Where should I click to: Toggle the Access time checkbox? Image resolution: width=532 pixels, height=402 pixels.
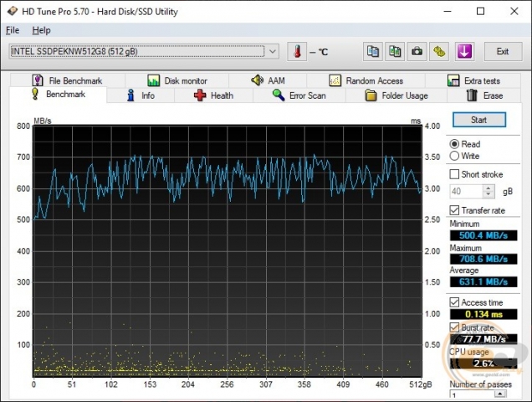coord(454,302)
